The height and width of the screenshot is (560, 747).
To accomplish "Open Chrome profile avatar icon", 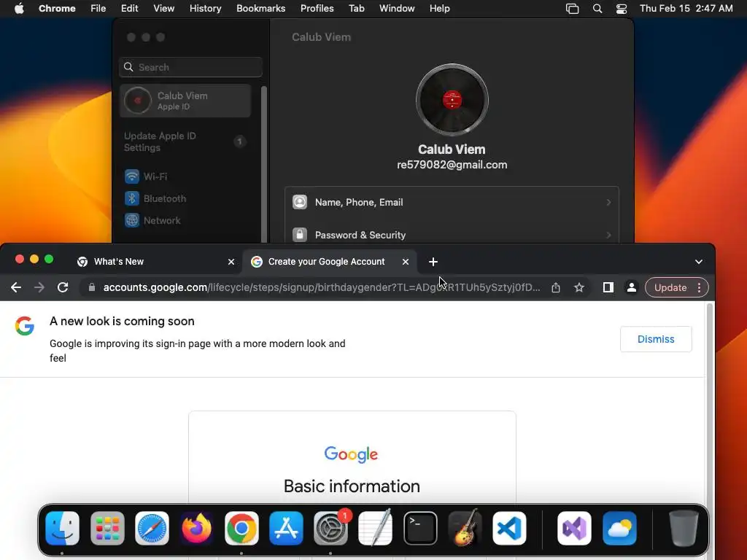I will click(x=631, y=287).
